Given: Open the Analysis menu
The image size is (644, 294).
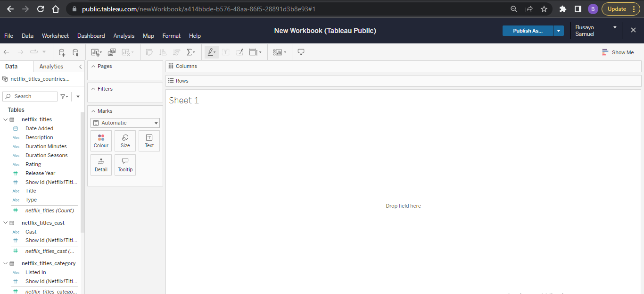Looking at the screenshot, I should tap(124, 36).
